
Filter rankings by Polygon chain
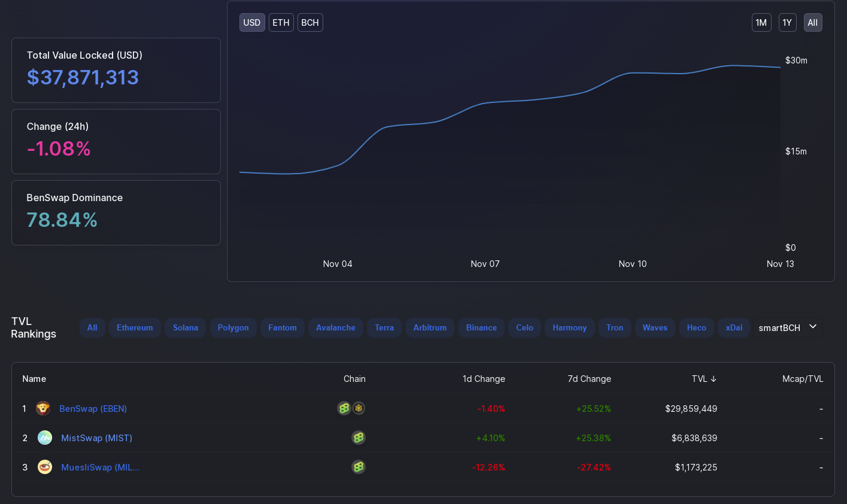point(233,327)
